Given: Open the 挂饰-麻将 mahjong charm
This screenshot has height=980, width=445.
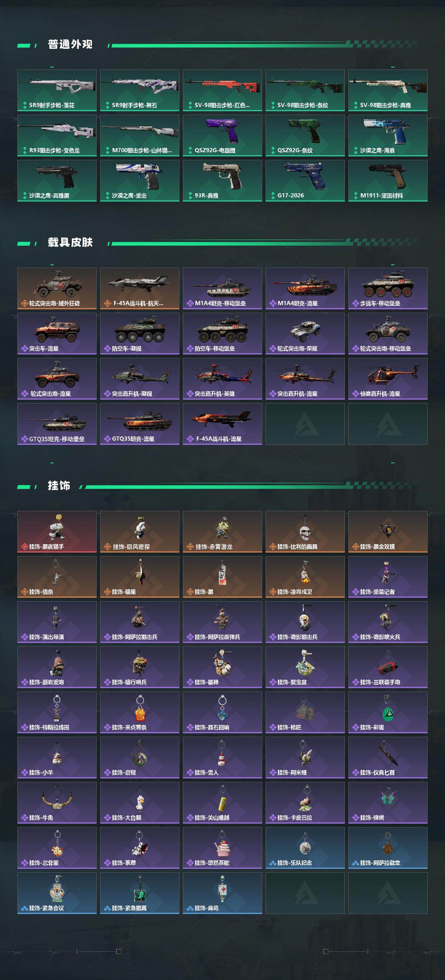Looking at the screenshot, I should coord(222,893).
